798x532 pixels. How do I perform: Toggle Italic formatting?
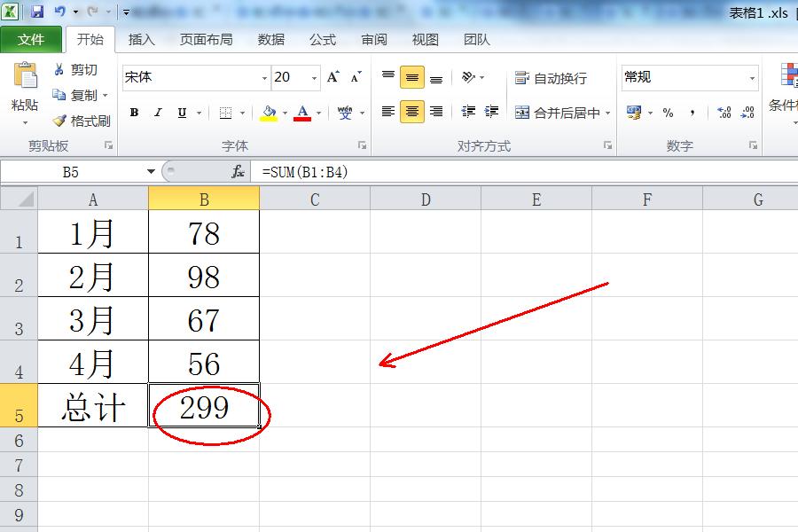pos(158,113)
